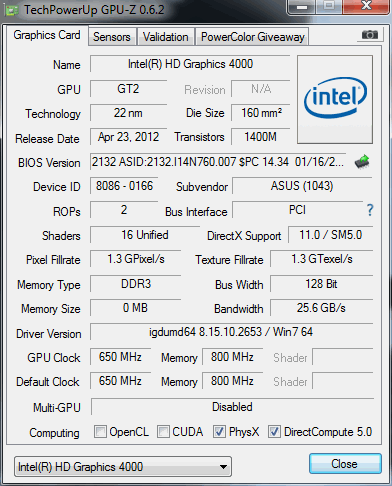Click the BIOS Version text field
This screenshot has width=392, height=486.
(218, 162)
